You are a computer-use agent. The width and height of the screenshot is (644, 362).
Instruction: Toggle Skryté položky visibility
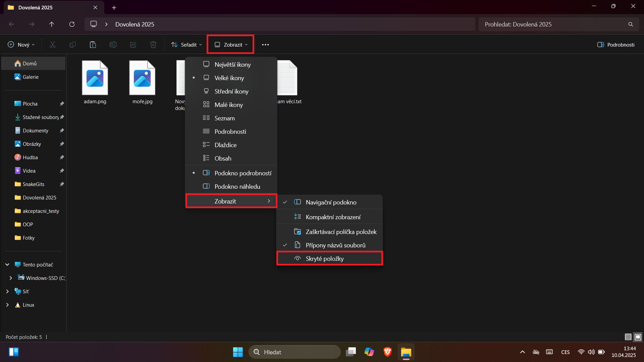coord(324,258)
